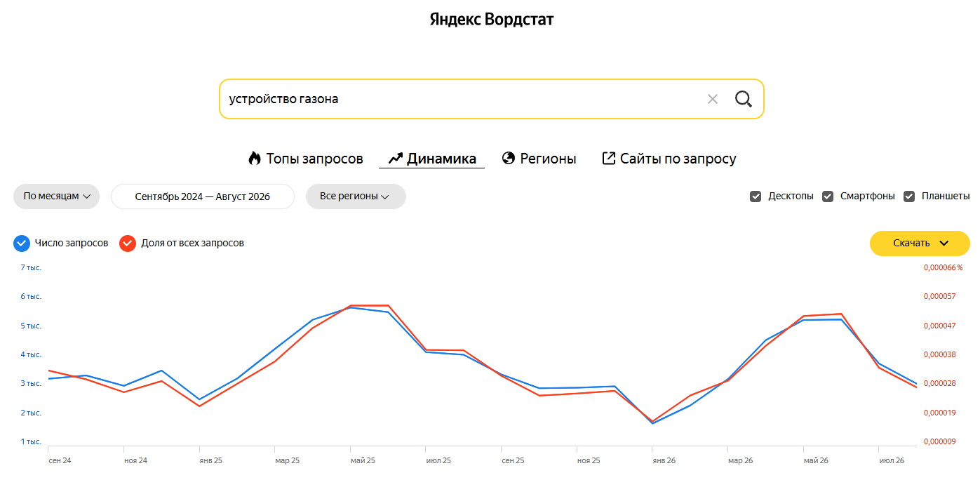Click the external link icon of Сайты по запросу
The width and height of the screenshot is (980, 480).
coord(609,159)
